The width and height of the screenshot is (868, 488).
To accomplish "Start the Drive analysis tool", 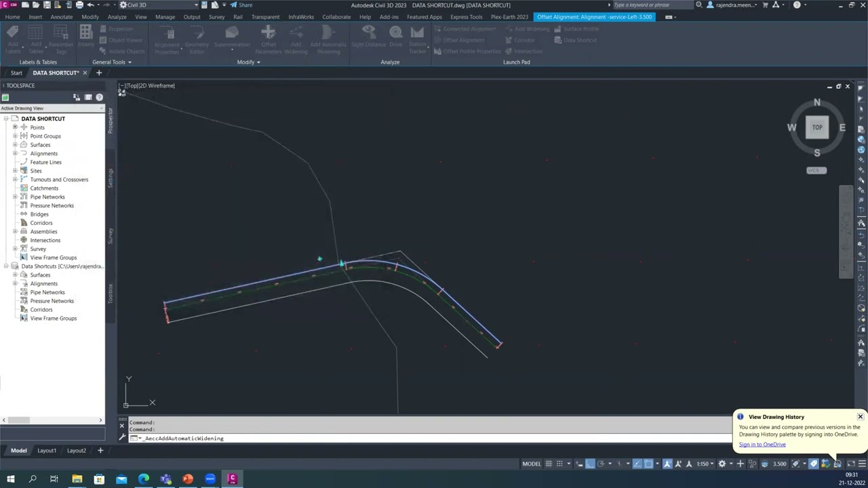I will click(395, 37).
